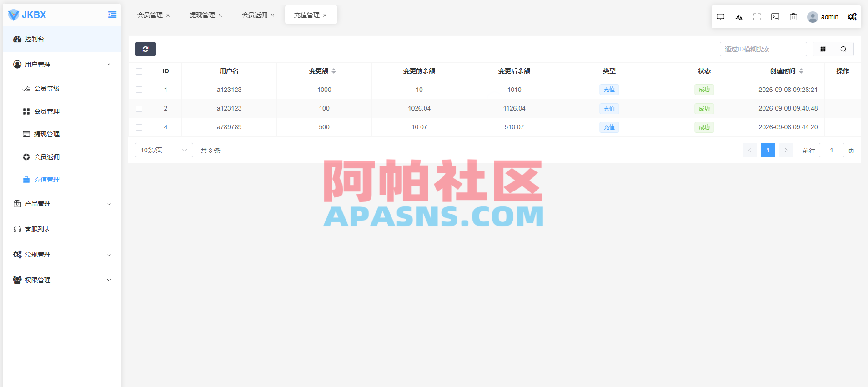This screenshot has width=868, height=387.
Task: Check the row with ID 4
Action: [139, 127]
